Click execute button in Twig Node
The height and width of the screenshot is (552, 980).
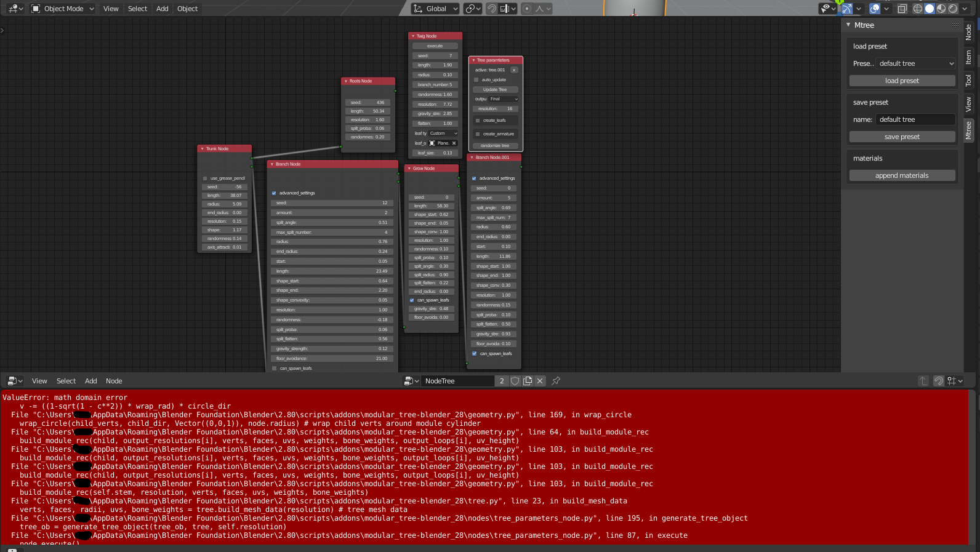click(435, 46)
